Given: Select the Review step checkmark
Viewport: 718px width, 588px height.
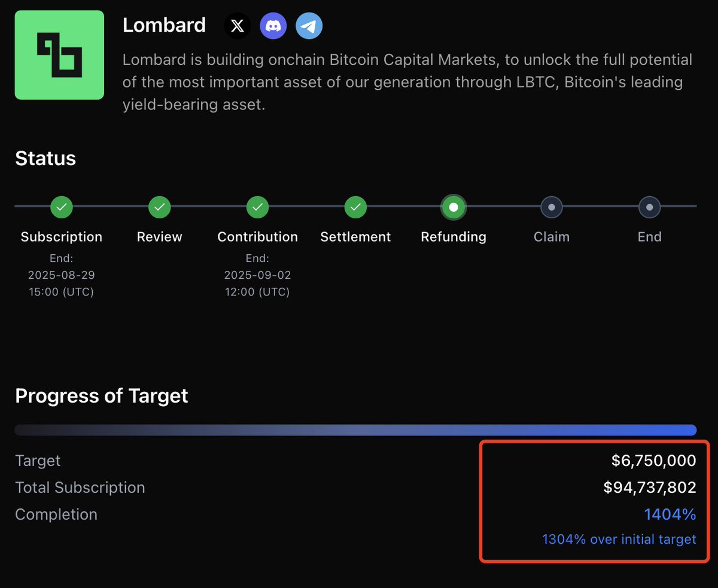Looking at the screenshot, I should pyautogui.click(x=160, y=207).
